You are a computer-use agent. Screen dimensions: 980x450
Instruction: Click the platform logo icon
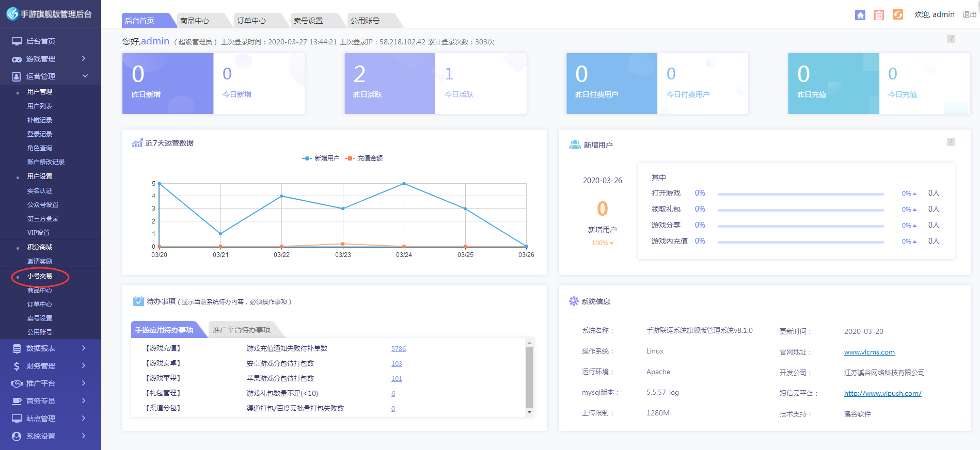point(12,14)
